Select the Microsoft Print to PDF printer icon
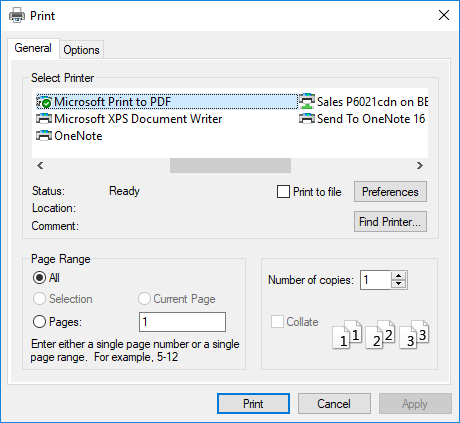This screenshot has height=423, width=460. click(x=44, y=102)
